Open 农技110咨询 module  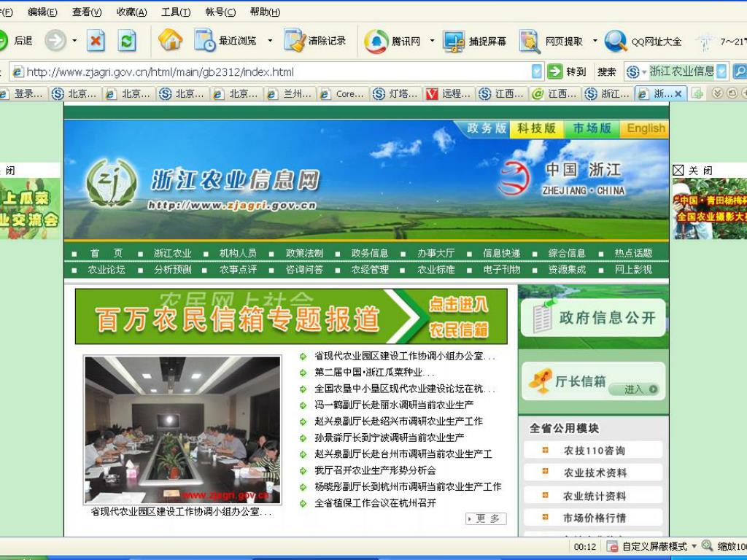point(593,450)
